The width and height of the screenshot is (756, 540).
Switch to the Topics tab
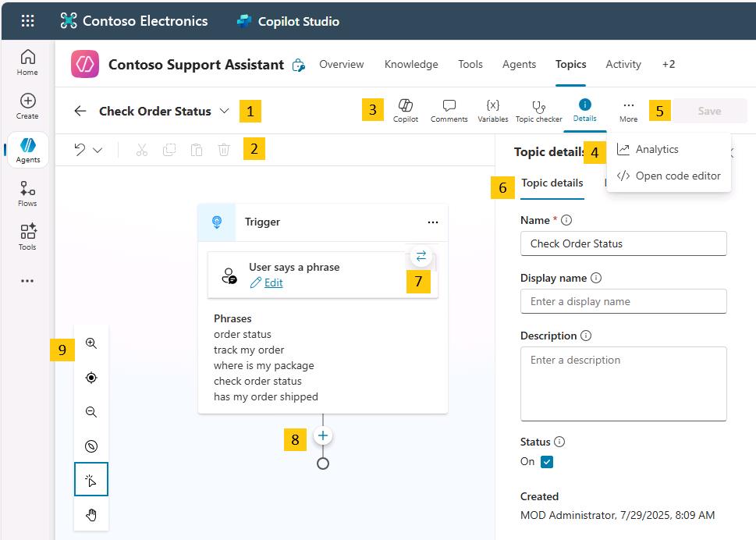coord(570,64)
